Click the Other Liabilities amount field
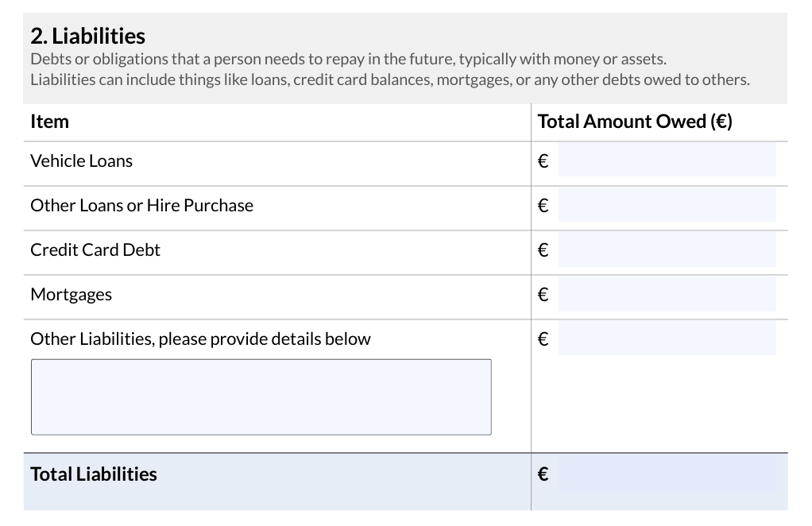This screenshot has height=526, width=812. [667, 338]
